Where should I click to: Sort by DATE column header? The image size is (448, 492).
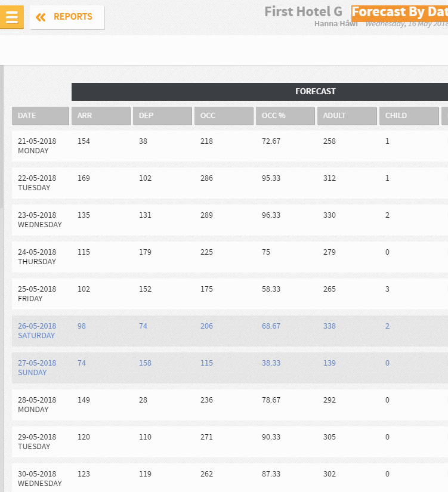[x=41, y=116]
